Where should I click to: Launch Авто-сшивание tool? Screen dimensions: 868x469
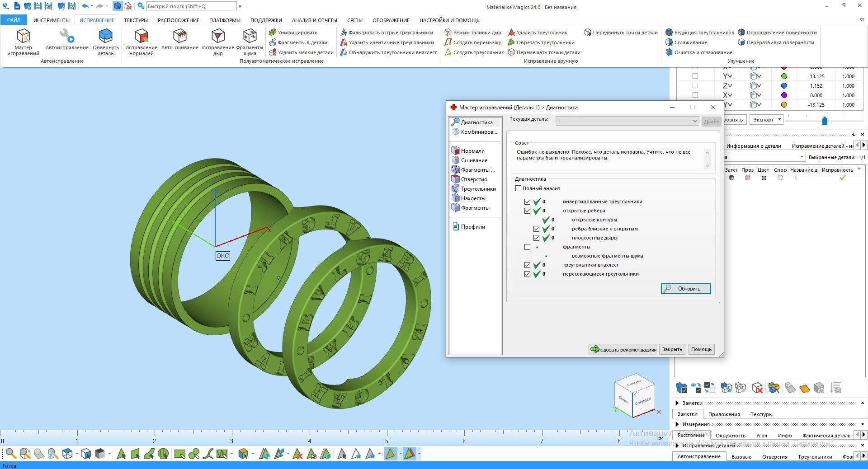point(179,39)
